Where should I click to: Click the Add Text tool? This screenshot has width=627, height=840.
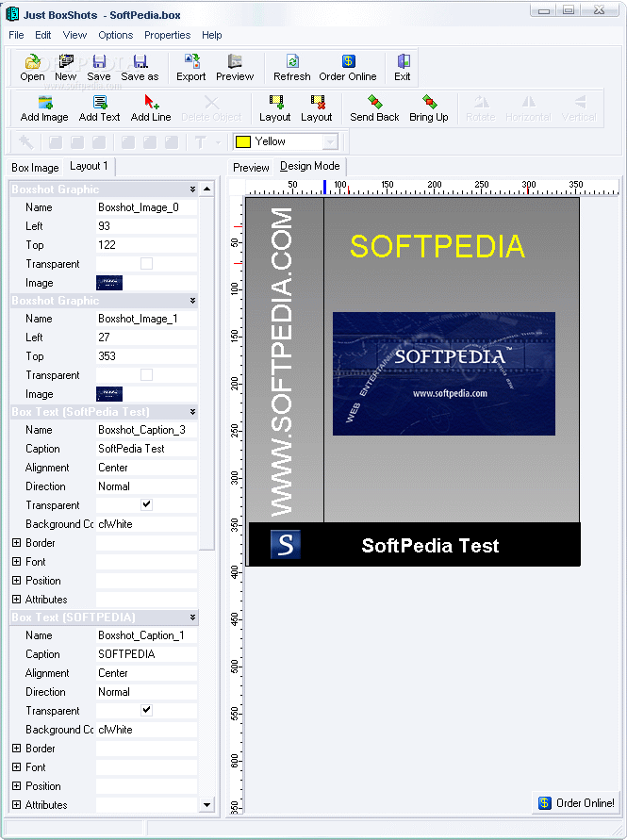coord(99,108)
